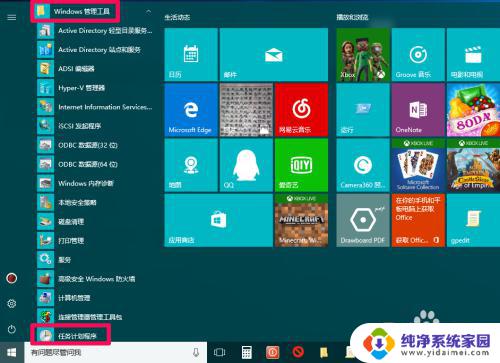The width and height of the screenshot is (500, 363).
Task: Click the user account avatar
Action: pyautogui.click(x=12, y=278)
